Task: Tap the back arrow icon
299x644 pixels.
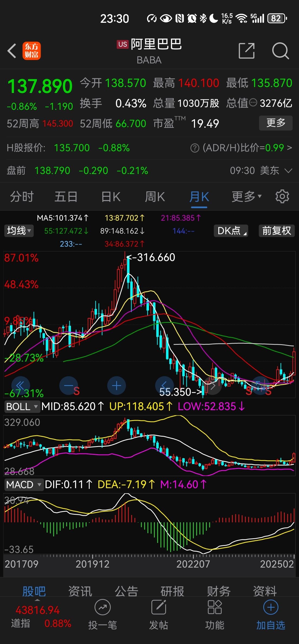Action: tap(12, 51)
